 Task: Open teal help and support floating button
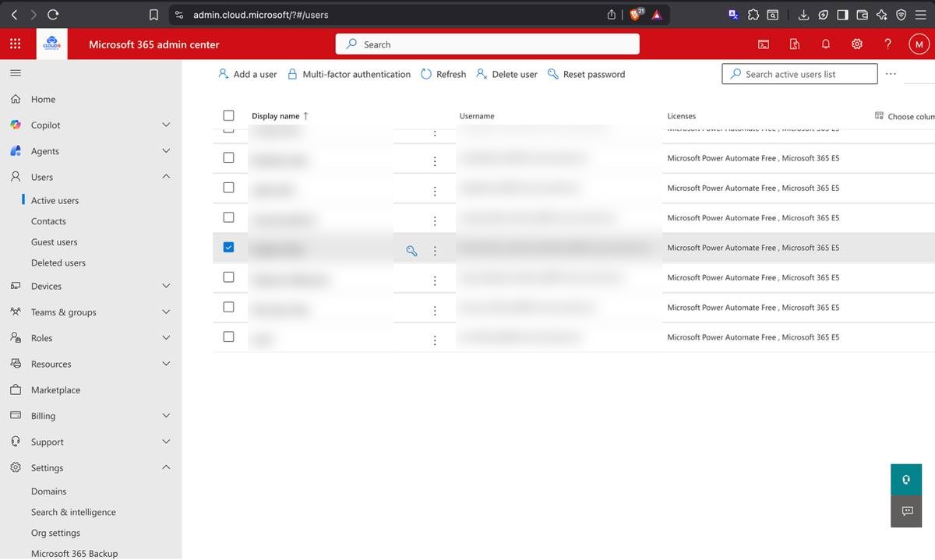pyautogui.click(x=906, y=480)
